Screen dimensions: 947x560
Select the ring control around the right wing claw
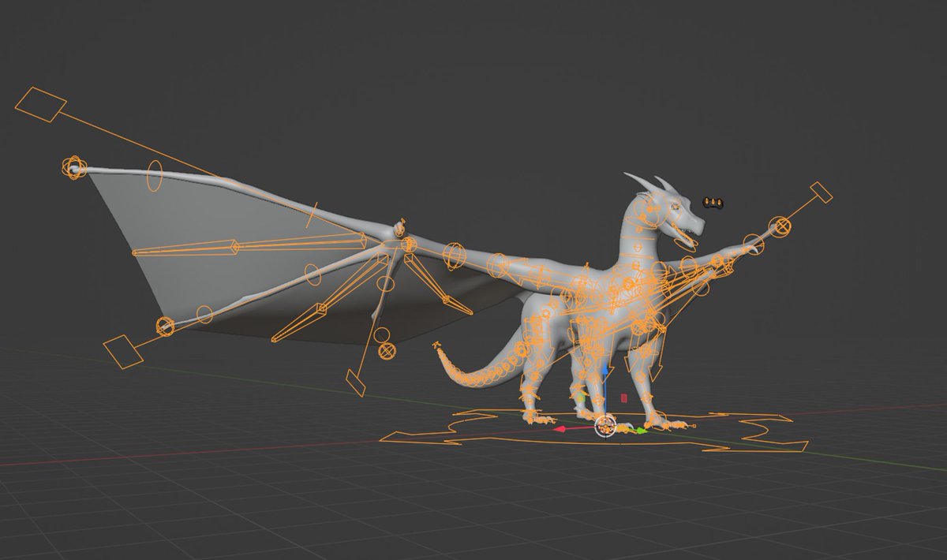click(x=752, y=246)
